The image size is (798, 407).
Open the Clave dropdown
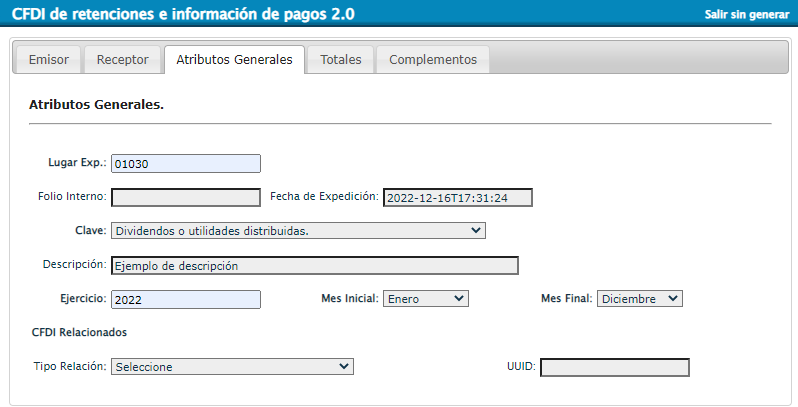[298, 230]
